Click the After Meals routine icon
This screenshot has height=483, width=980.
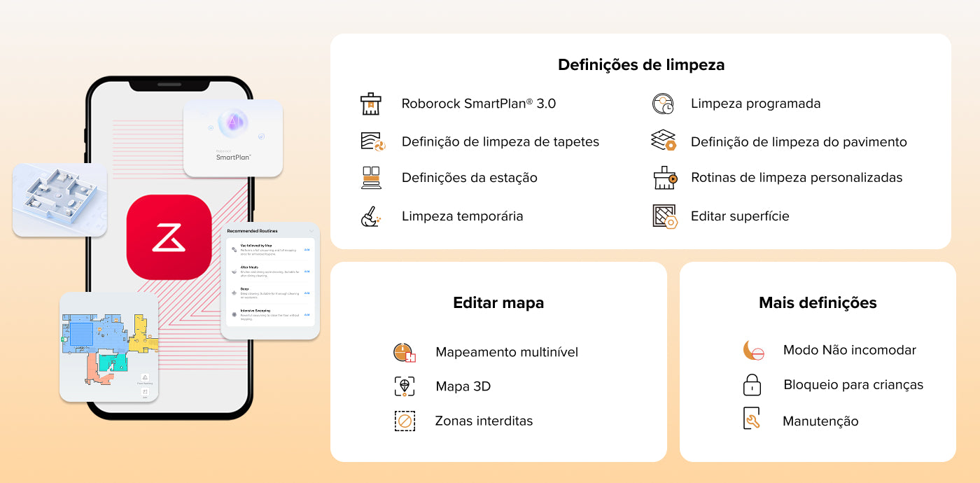[x=234, y=272]
